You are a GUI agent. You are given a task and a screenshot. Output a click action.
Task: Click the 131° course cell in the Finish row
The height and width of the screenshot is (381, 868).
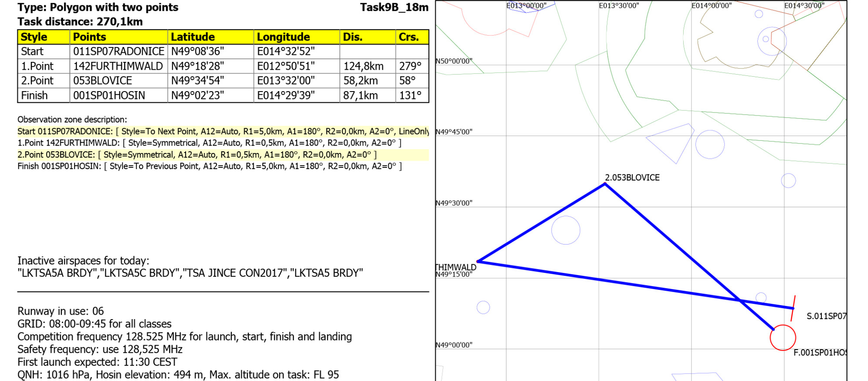[410, 95]
